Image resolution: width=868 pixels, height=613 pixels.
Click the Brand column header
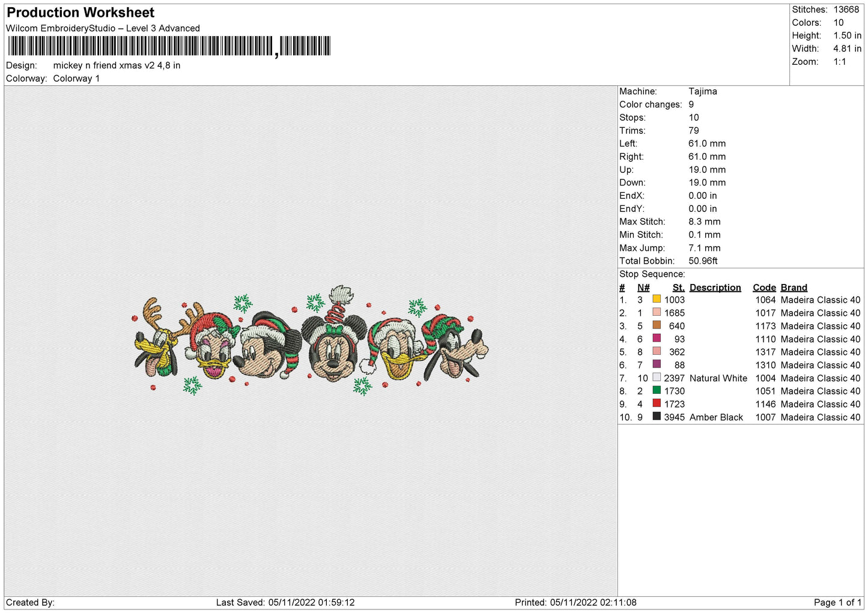click(x=794, y=288)
